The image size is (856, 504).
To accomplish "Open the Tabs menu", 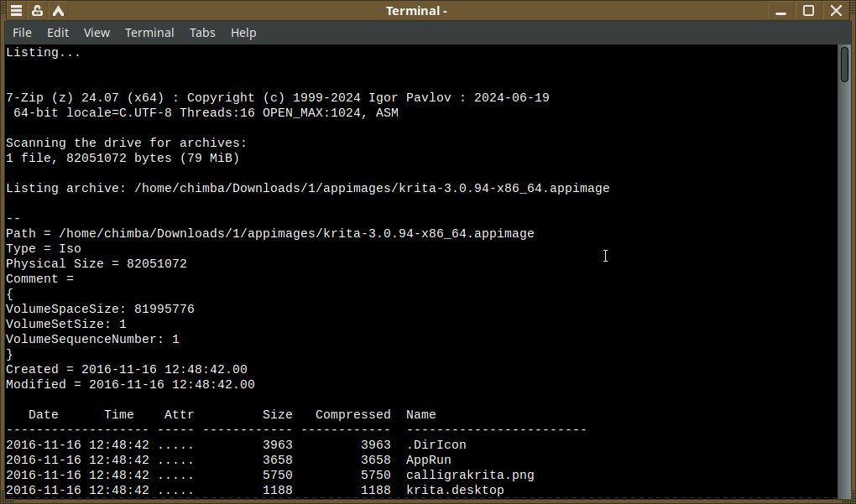I will pyautogui.click(x=202, y=33).
